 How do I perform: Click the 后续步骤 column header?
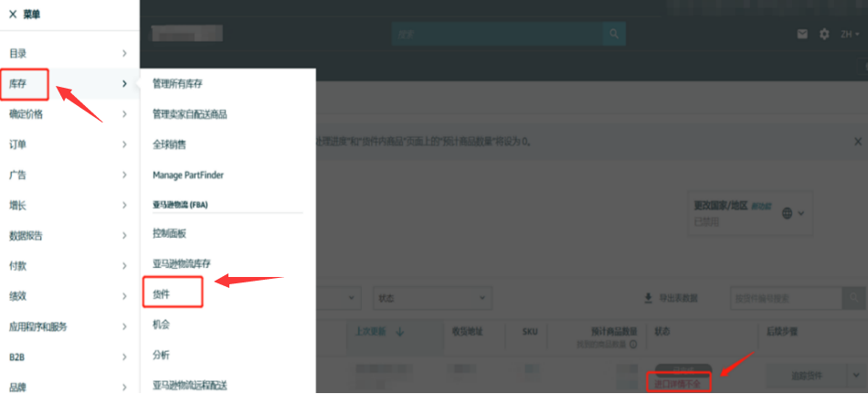pos(781,332)
